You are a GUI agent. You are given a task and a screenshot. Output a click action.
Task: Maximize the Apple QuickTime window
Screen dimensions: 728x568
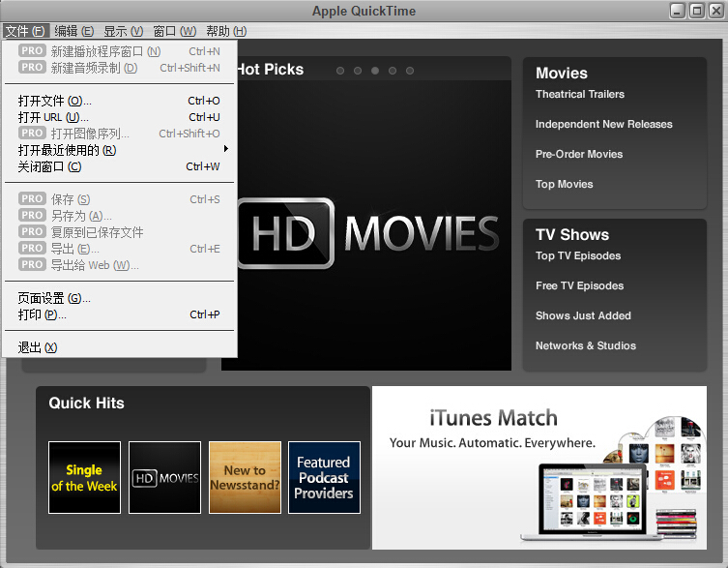(x=696, y=11)
